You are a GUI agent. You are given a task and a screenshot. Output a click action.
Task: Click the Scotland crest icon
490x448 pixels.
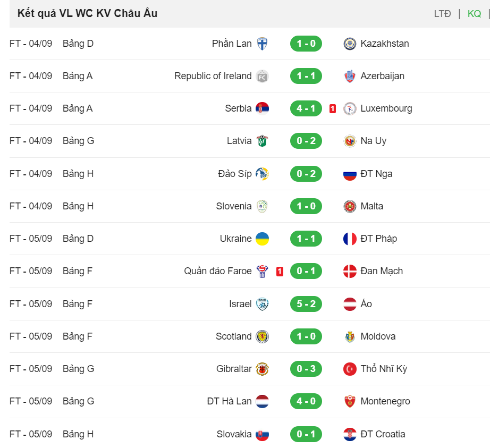coord(262,336)
